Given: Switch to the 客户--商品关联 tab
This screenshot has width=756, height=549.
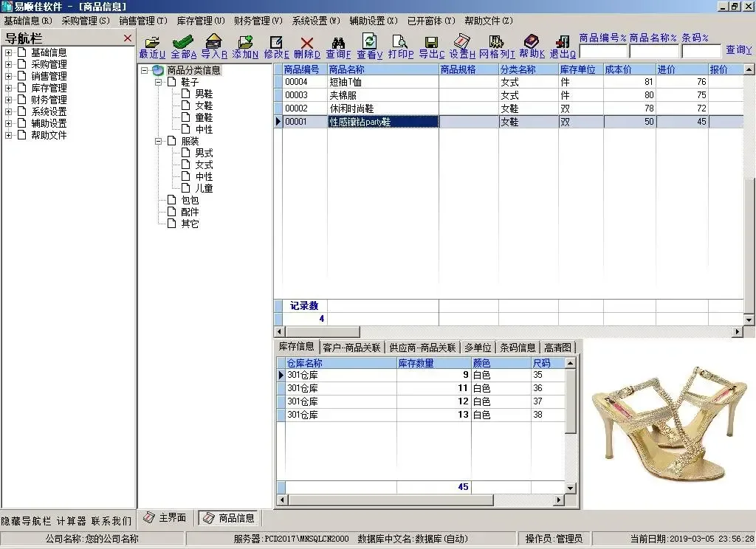Looking at the screenshot, I should (x=351, y=348).
